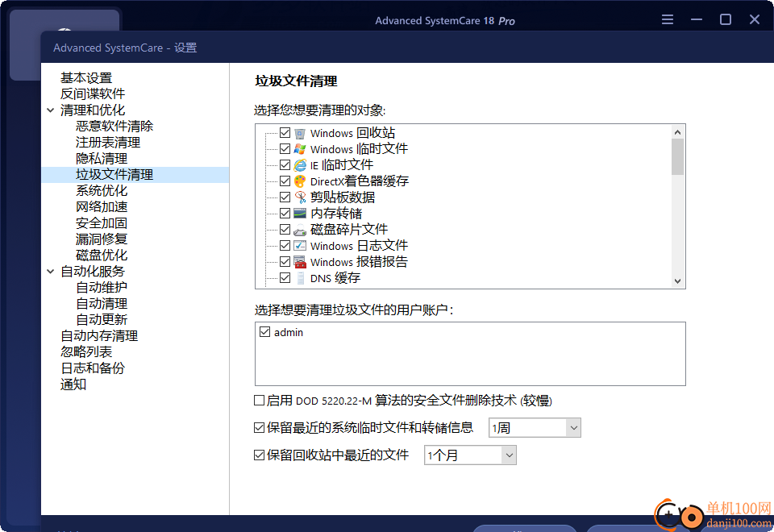Open 自动更新 settings
Image resolution: width=774 pixels, height=532 pixels.
[102, 320]
